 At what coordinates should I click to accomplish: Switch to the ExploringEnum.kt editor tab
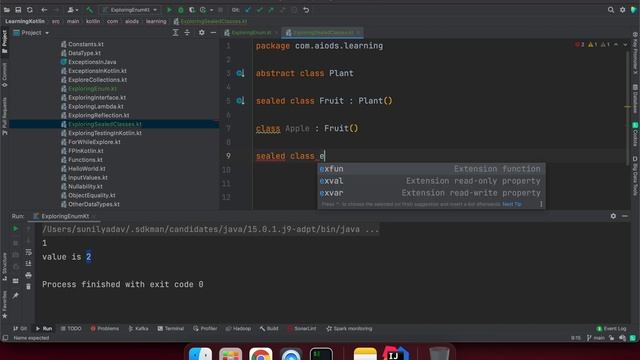tap(251, 33)
